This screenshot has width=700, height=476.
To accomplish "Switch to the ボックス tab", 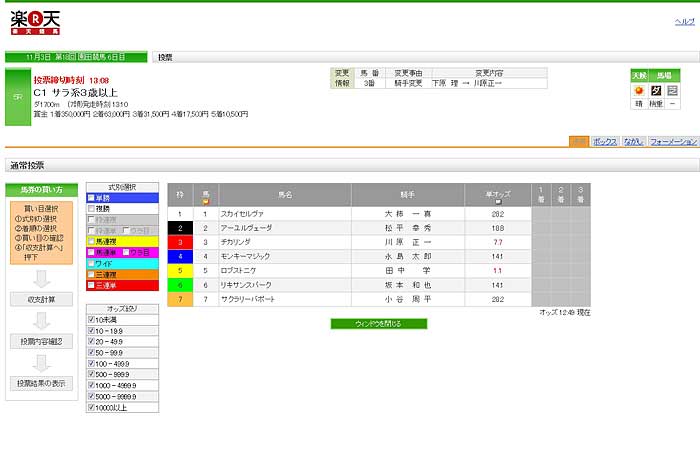I will [604, 142].
